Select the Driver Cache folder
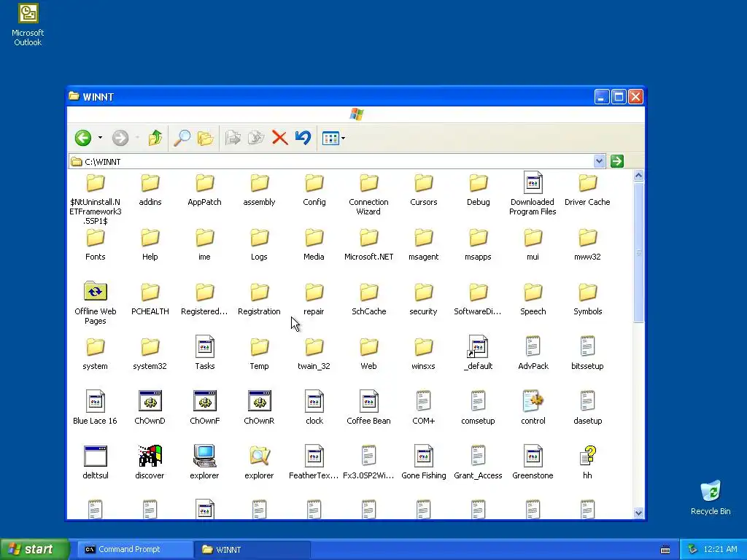The image size is (747, 560). tap(587, 190)
